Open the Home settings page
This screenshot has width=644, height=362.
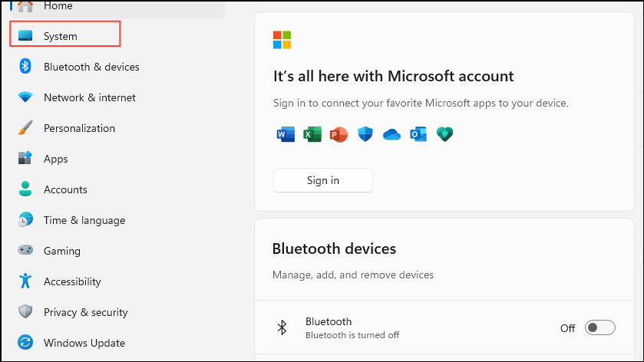coord(117,8)
